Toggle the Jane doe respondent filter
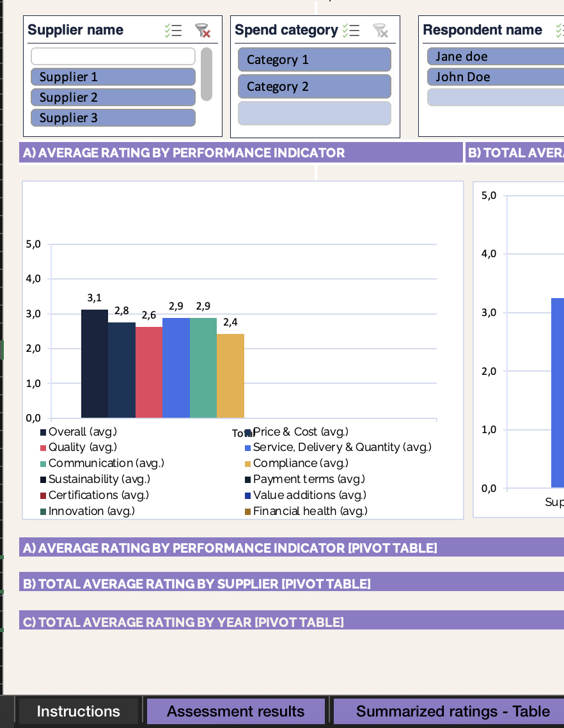The image size is (564, 728). pyautogui.click(x=494, y=56)
